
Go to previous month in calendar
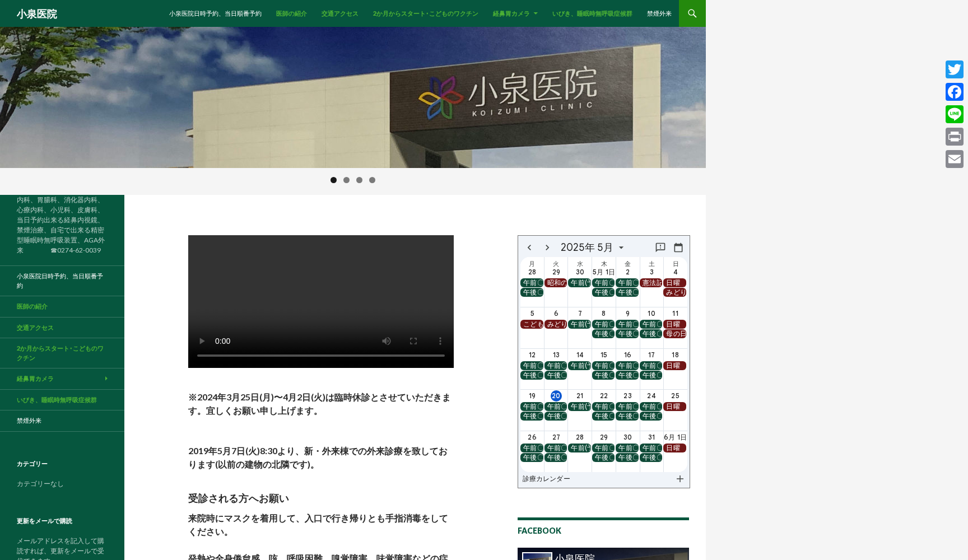[529, 248]
